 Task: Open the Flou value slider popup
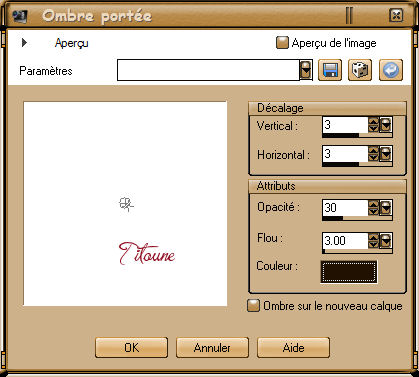(x=386, y=241)
